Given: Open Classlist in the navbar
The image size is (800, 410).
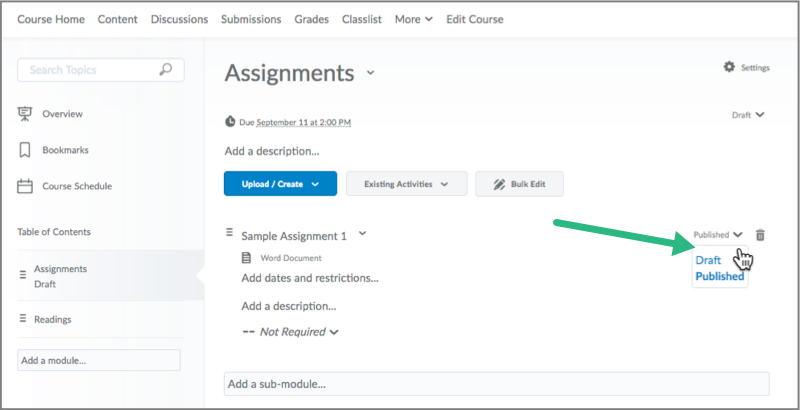Looking at the screenshot, I should tap(362, 19).
